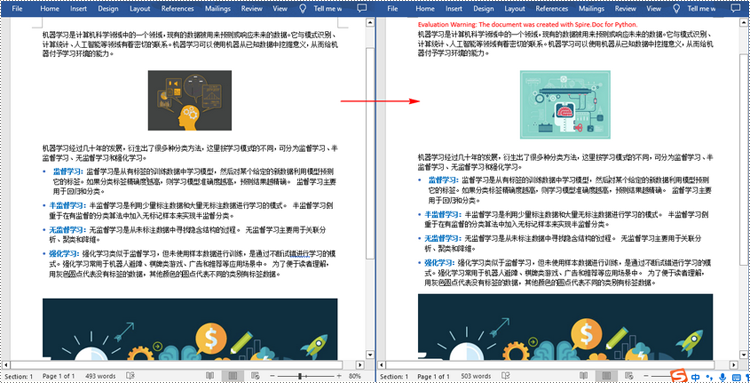Go to References tab in right window
Image resolution: width=750 pixels, height=383 pixels.
tap(551, 9)
